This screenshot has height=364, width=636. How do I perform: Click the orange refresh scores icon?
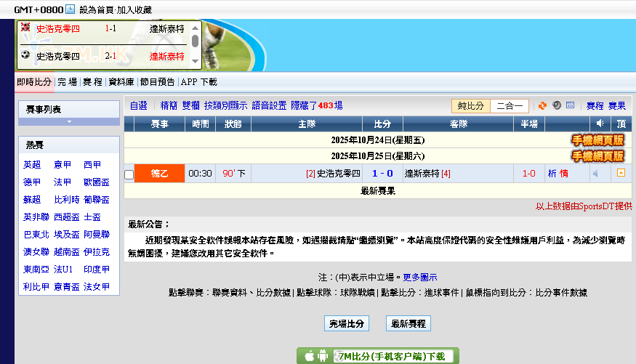click(x=542, y=105)
